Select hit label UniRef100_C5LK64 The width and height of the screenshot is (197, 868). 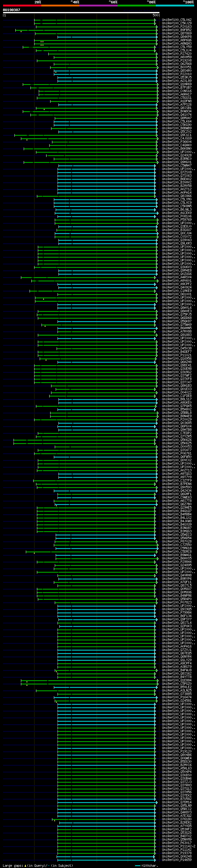pos(177,122)
